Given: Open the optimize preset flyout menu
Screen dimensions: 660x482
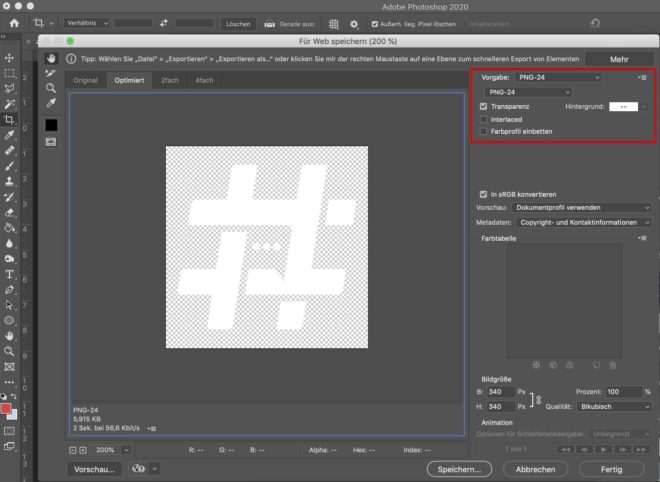Looking at the screenshot, I should pos(642,77).
